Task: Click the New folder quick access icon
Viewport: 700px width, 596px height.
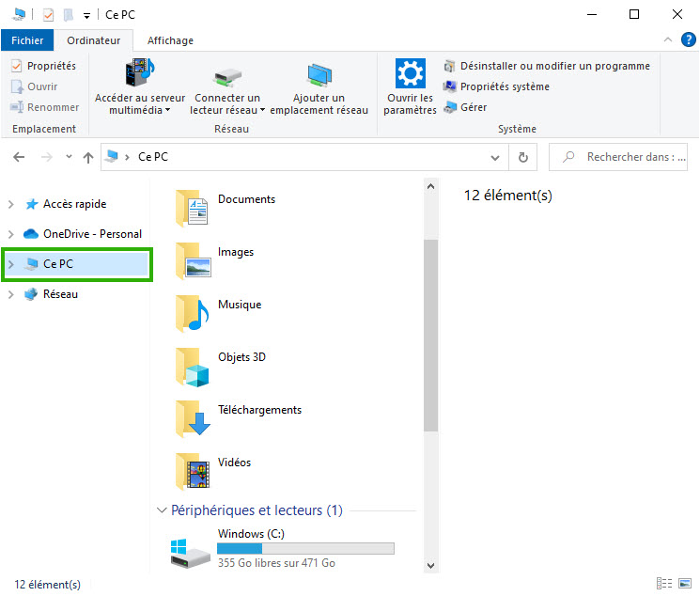Action: click(68, 15)
